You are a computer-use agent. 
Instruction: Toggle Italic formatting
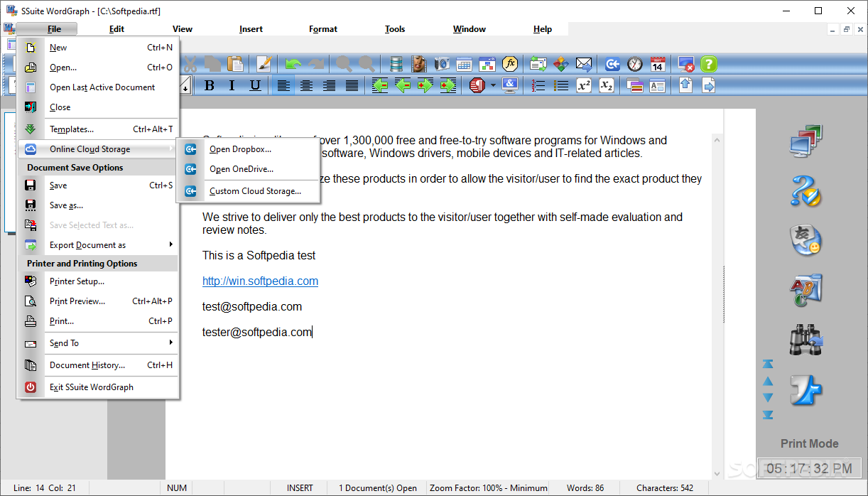232,85
